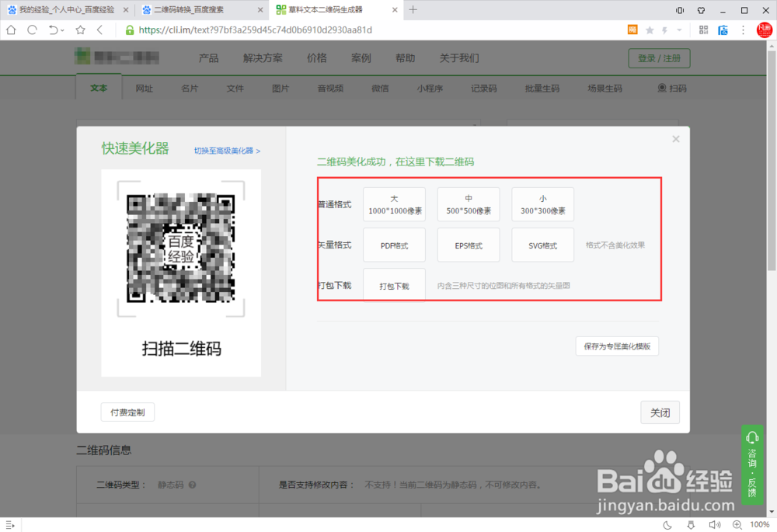
Task: Click the lightning speed-mode icon
Action: pyautogui.click(x=664, y=30)
